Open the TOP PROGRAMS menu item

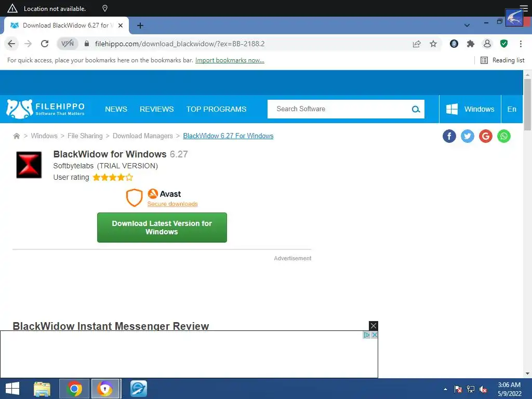pyautogui.click(x=216, y=109)
